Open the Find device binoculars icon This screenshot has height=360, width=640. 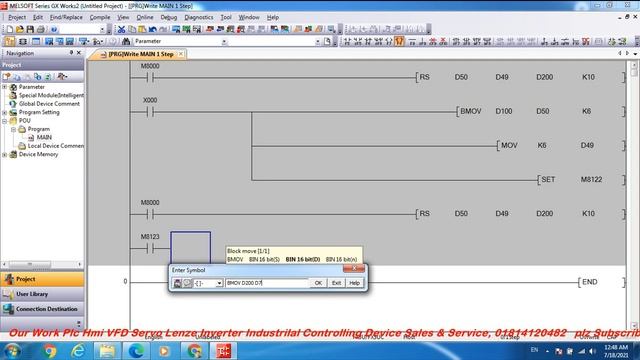point(126,41)
